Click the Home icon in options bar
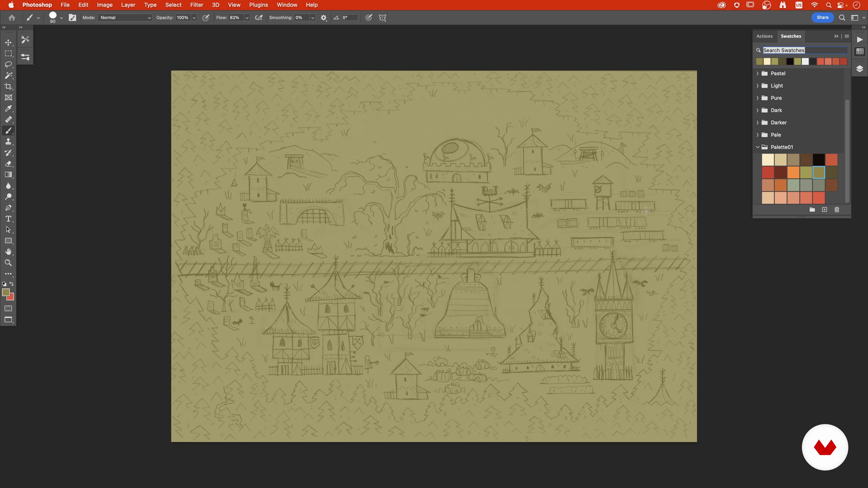868x488 pixels. point(12,18)
